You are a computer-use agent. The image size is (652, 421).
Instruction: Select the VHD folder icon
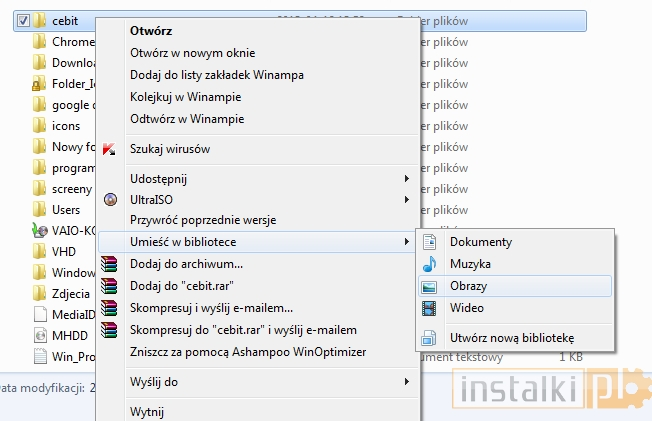39,252
